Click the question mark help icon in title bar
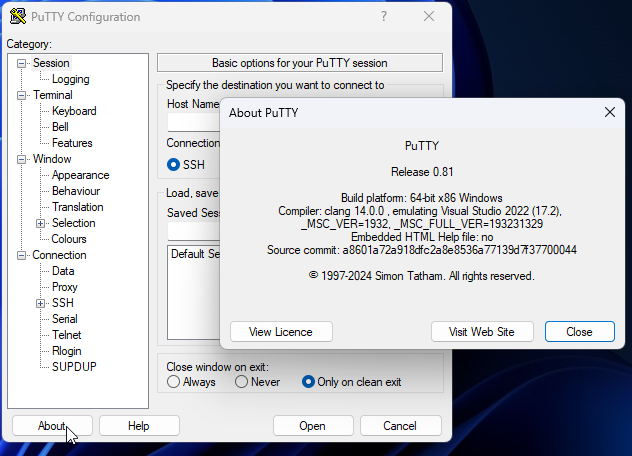Image resolution: width=632 pixels, height=456 pixels. click(384, 17)
